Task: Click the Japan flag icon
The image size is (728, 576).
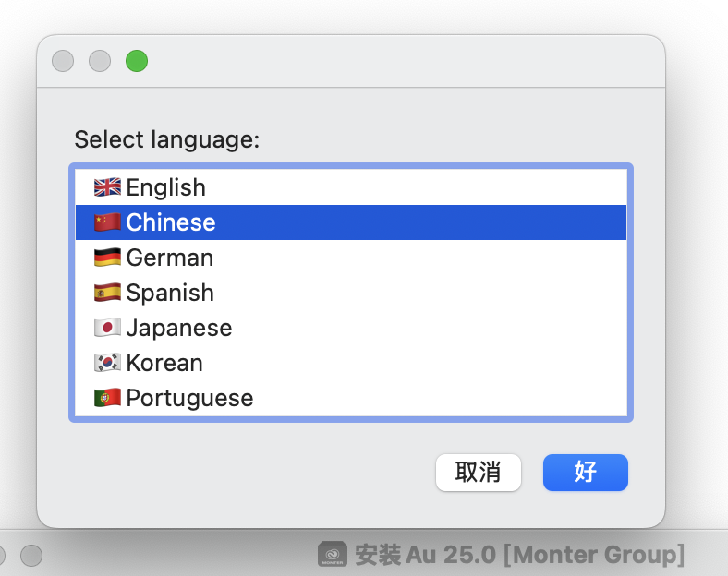Action: pos(107,328)
